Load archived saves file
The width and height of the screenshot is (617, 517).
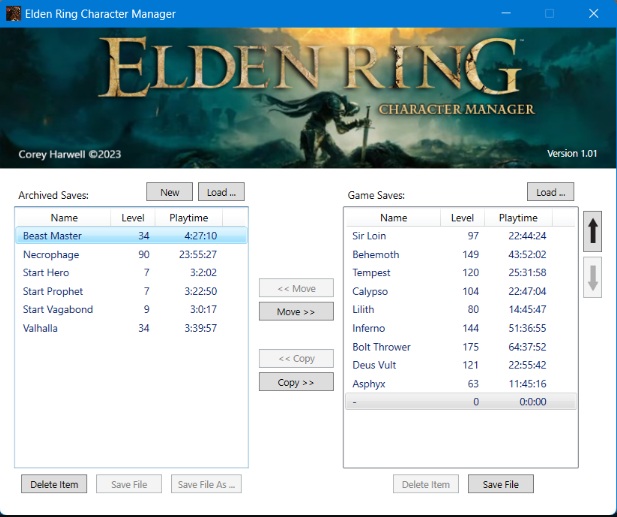(221, 192)
